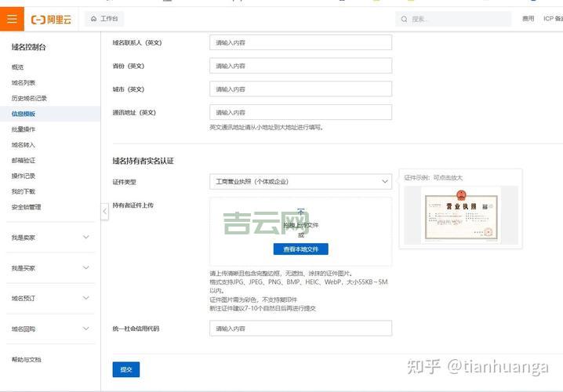
Task: Go to 概览 in the sidebar
Action: pos(17,67)
